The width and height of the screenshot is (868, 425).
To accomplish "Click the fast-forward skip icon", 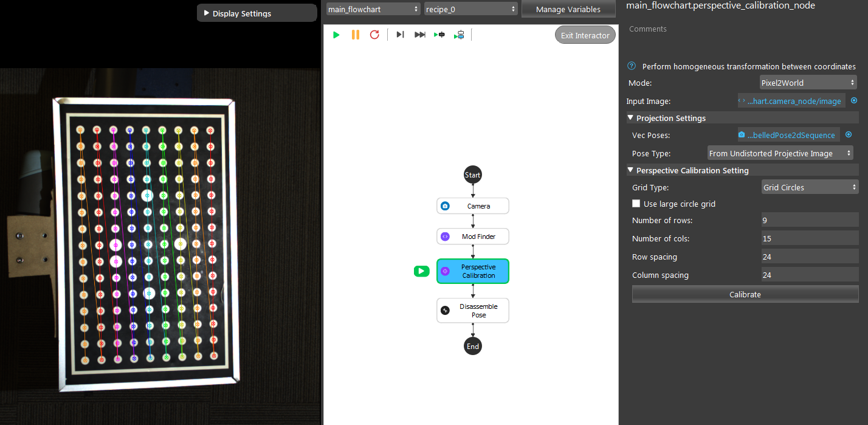I will click(420, 35).
